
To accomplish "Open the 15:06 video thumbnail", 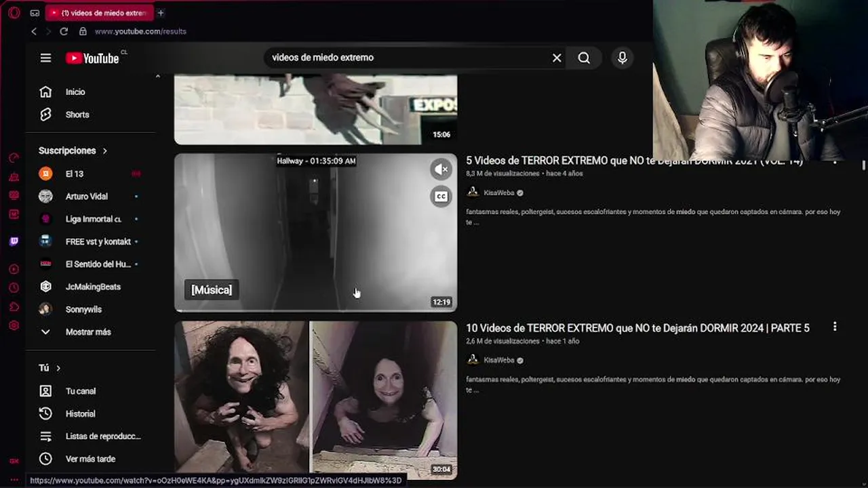I will coord(315,109).
